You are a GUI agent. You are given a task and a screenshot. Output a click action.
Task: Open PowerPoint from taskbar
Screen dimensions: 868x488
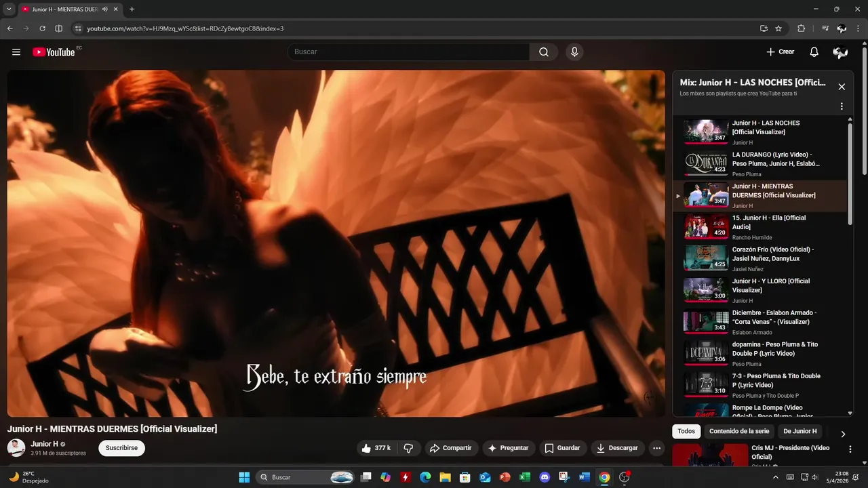pyautogui.click(x=505, y=477)
